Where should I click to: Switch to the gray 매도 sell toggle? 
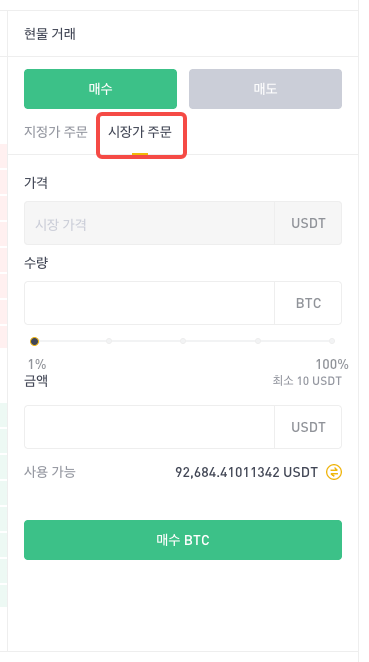tap(265, 89)
